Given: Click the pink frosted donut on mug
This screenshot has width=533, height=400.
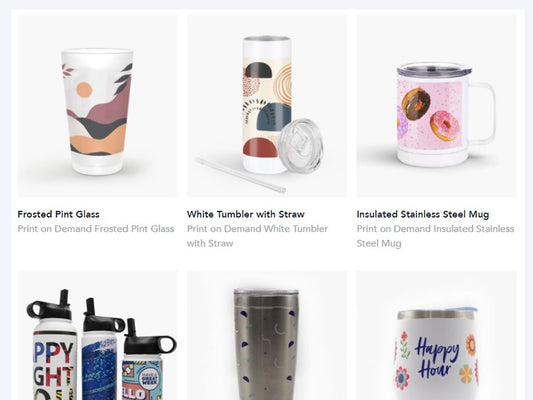Looking at the screenshot, I should tap(445, 126).
